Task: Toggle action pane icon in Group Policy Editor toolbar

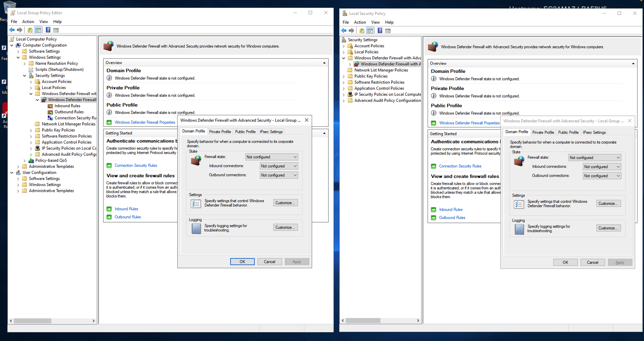Action: (56, 30)
